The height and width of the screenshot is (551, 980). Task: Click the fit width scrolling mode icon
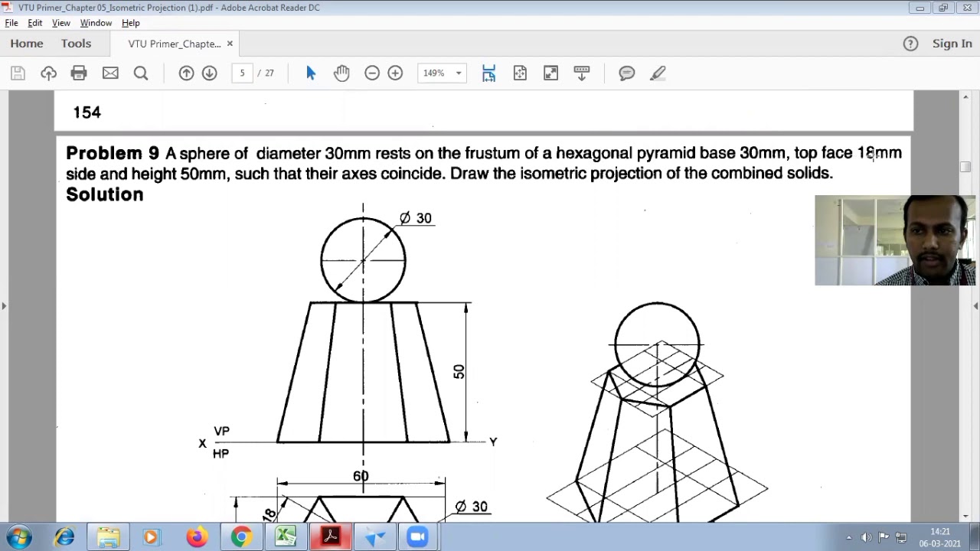[488, 73]
